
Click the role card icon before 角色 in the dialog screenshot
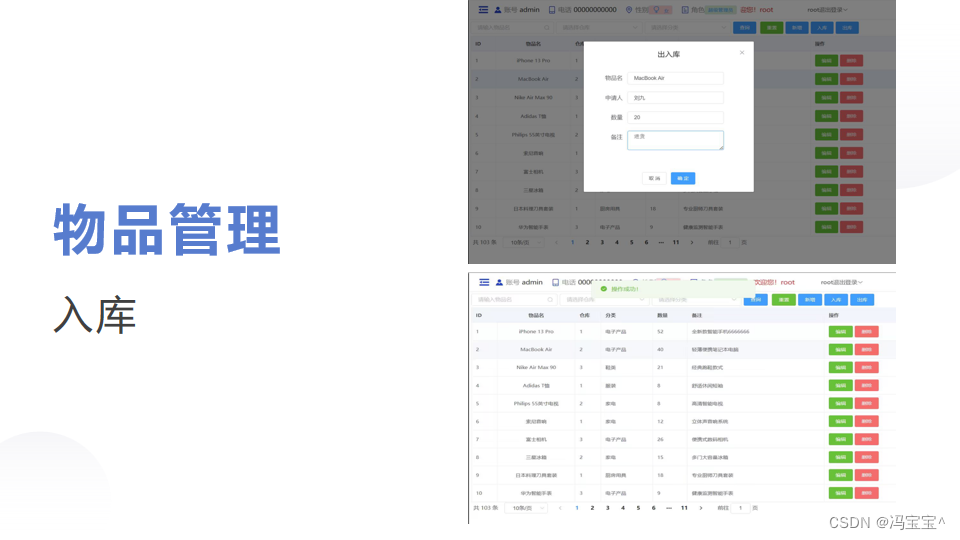pyautogui.click(x=685, y=10)
